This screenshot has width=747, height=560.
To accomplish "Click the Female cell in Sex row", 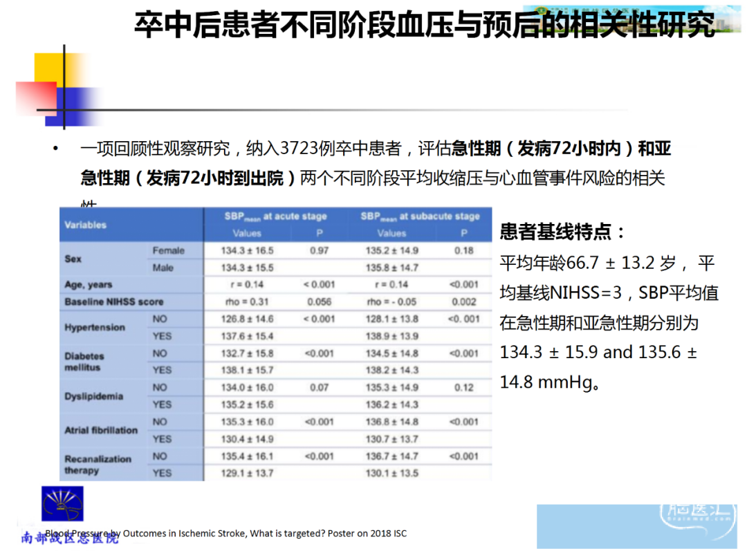I will tap(168, 250).
